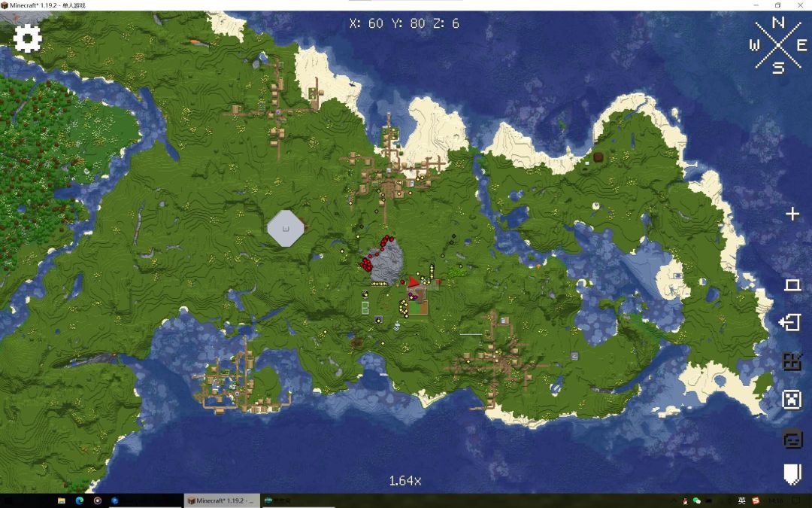Click the WeChat icon in system tray
The height and width of the screenshot is (508, 812).
point(697,500)
